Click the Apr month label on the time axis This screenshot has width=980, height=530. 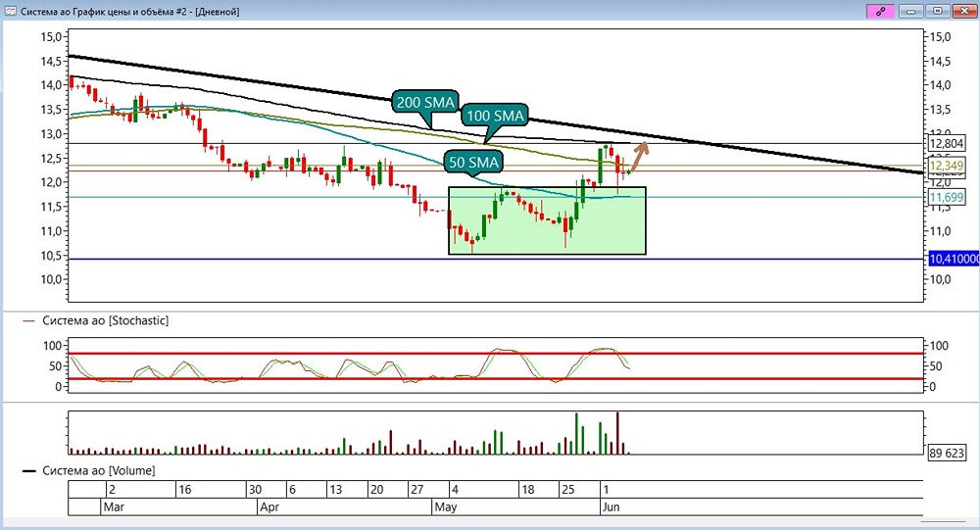tap(269, 506)
